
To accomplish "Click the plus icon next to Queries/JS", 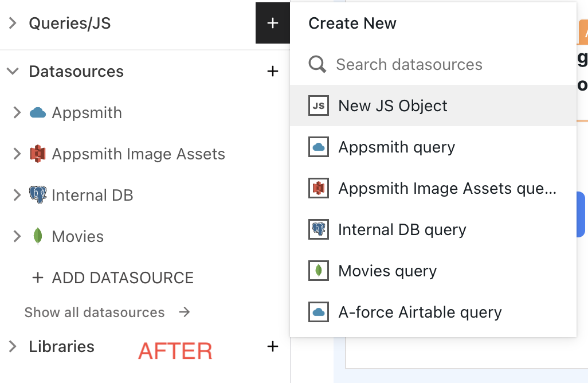I will point(273,23).
